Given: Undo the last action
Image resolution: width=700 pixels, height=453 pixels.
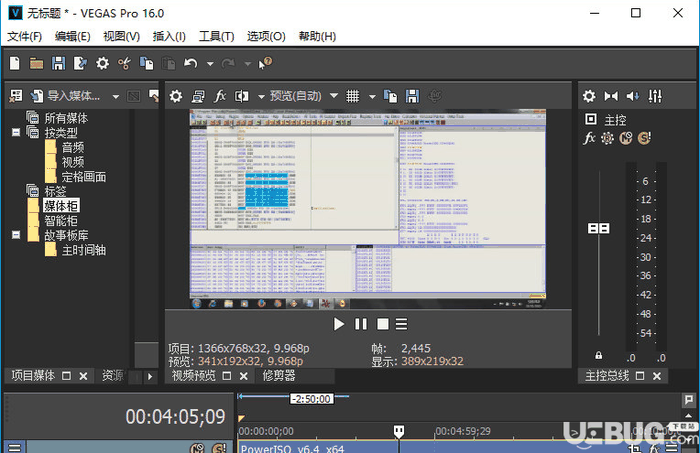Looking at the screenshot, I should click(191, 63).
